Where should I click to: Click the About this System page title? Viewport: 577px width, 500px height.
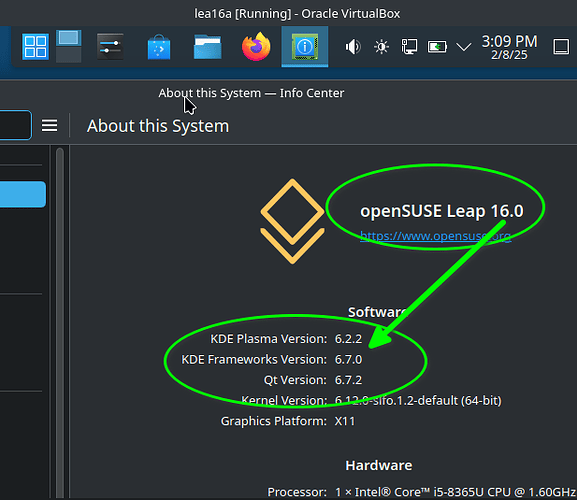coord(158,126)
